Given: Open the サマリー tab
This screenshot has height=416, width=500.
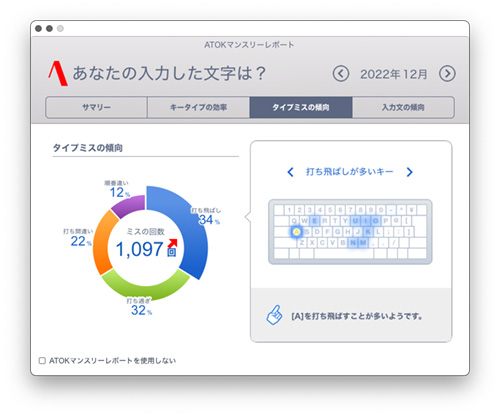Looking at the screenshot, I should (96, 107).
